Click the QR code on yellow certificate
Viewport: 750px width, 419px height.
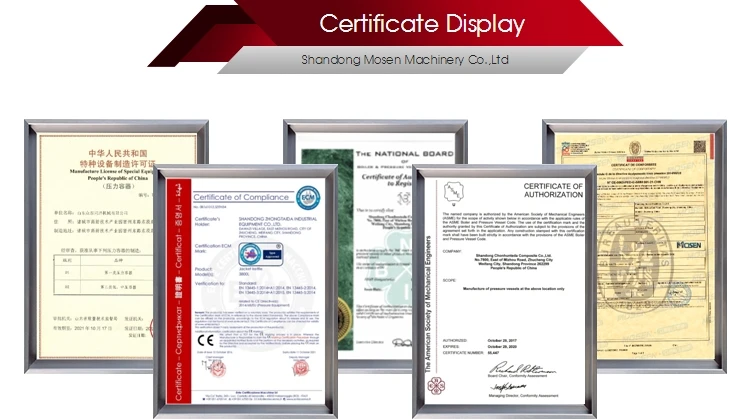pos(700,146)
